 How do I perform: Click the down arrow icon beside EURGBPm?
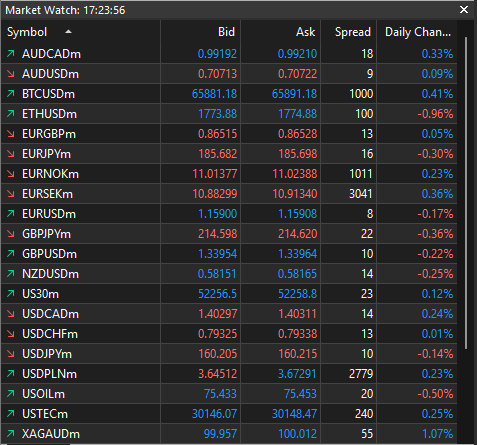point(11,133)
